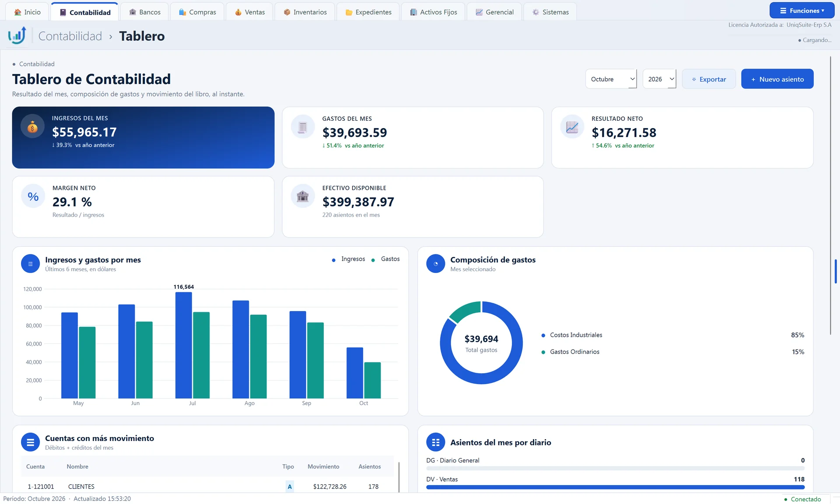Switch to the Ventas tab

click(250, 12)
